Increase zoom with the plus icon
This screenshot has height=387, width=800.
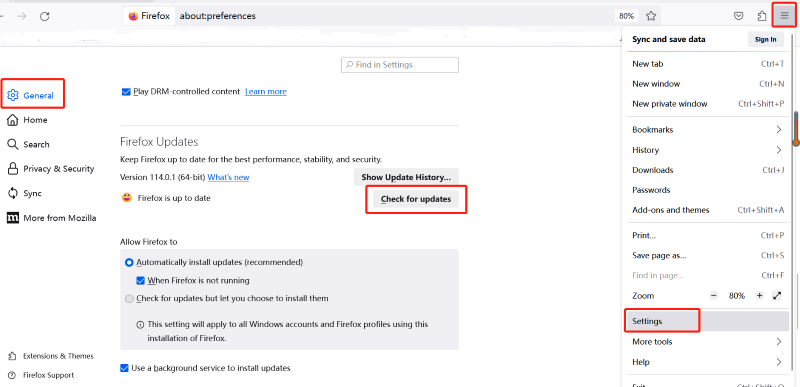pyautogui.click(x=759, y=296)
